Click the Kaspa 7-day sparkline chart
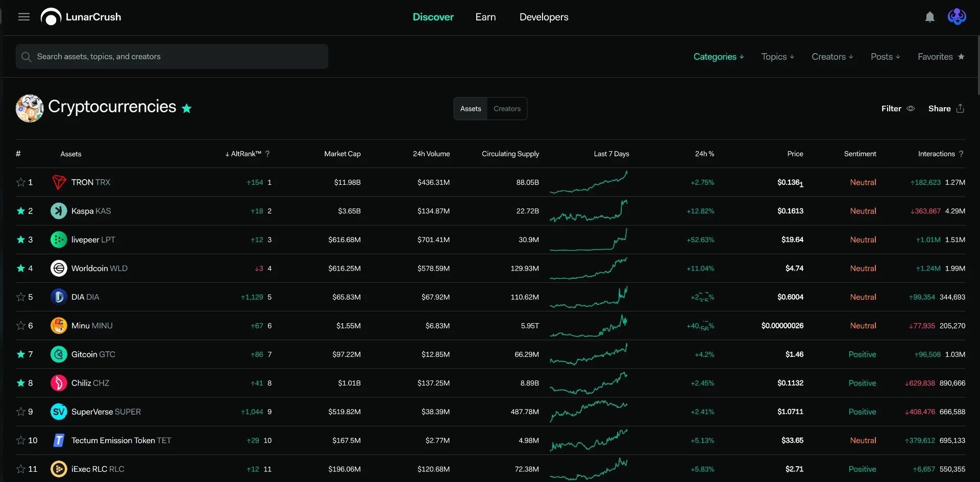This screenshot has width=980, height=482. coord(589,211)
